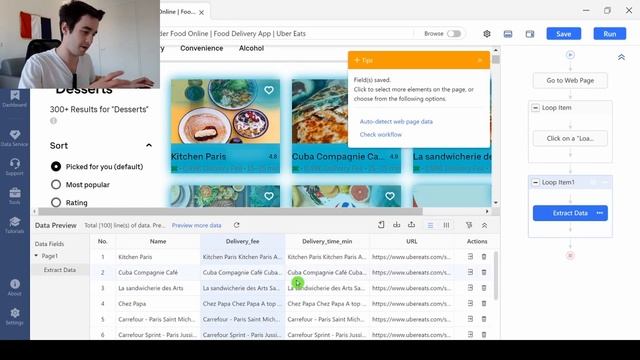
Task: Favorite Kitchen Paris with heart icon
Action: (x=269, y=90)
